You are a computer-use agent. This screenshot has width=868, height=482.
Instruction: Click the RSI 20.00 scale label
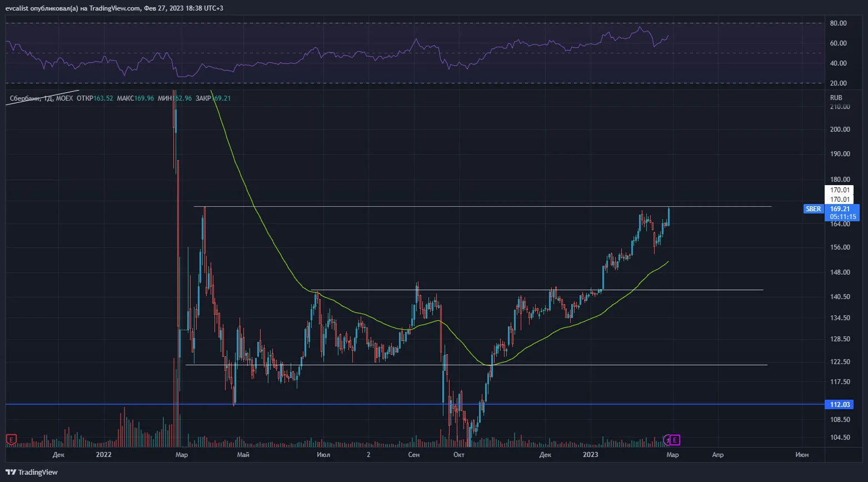(838, 83)
